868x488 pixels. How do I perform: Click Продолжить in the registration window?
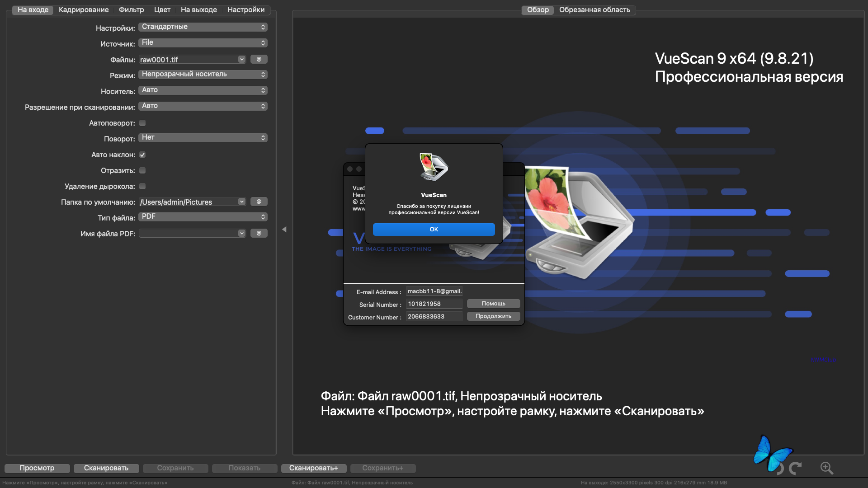[x=494, y=316]
